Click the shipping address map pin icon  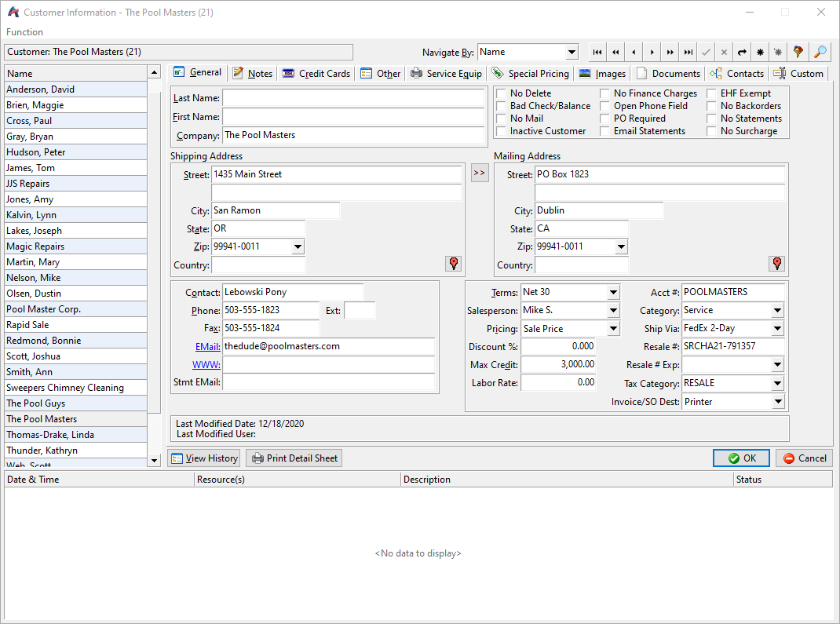pos(453,264)
